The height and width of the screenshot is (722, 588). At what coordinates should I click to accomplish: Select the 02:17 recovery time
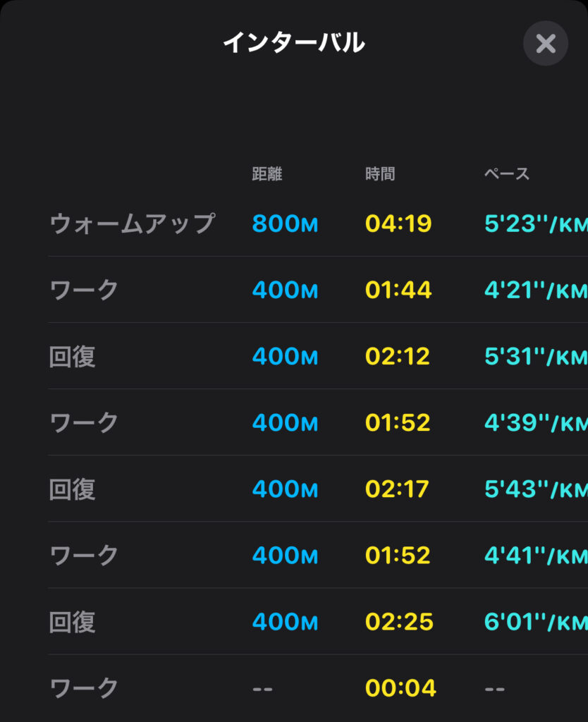397,489
